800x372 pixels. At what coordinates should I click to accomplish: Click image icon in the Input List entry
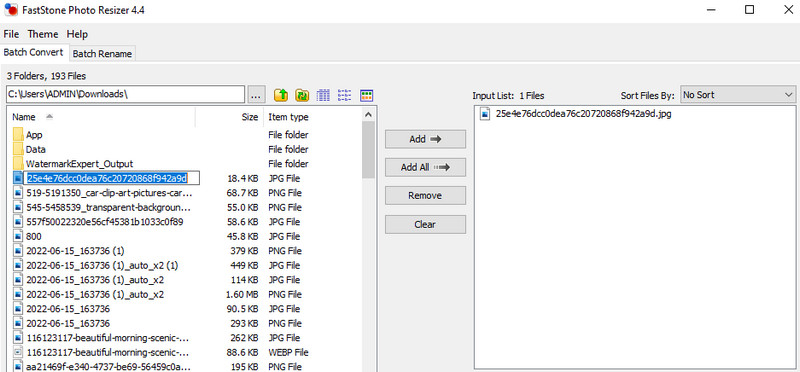pos(485,114)
